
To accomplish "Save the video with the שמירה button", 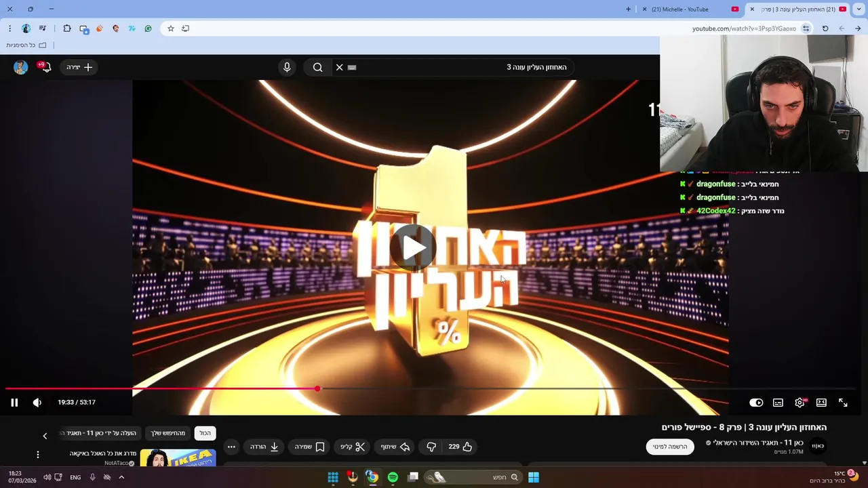I will [x=310, y=447].
